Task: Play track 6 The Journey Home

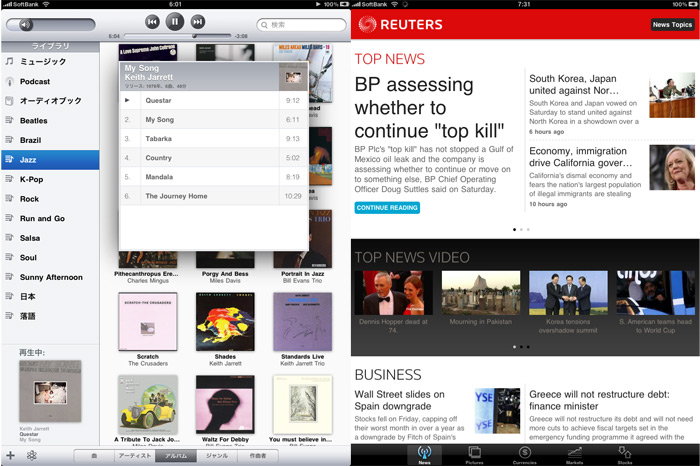Action: 214,196
